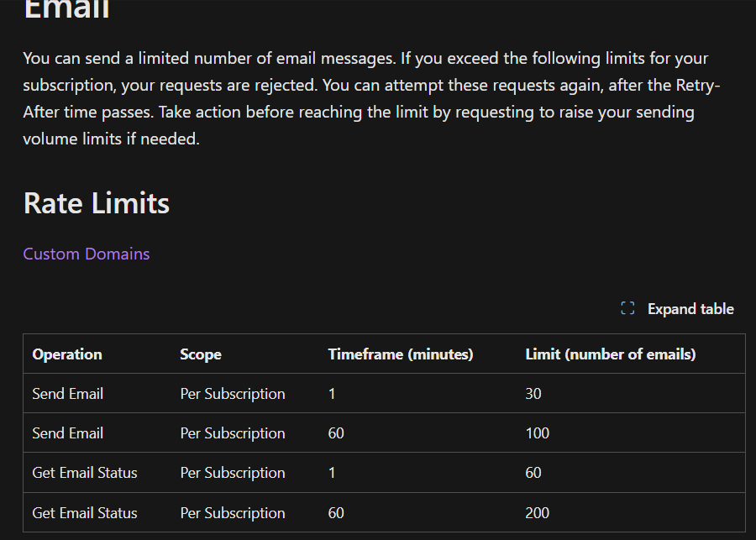756x540 pixels.
Task: Click the Get Email Status limit of 60
Action: pyautogui.click(x=533, y=473)
